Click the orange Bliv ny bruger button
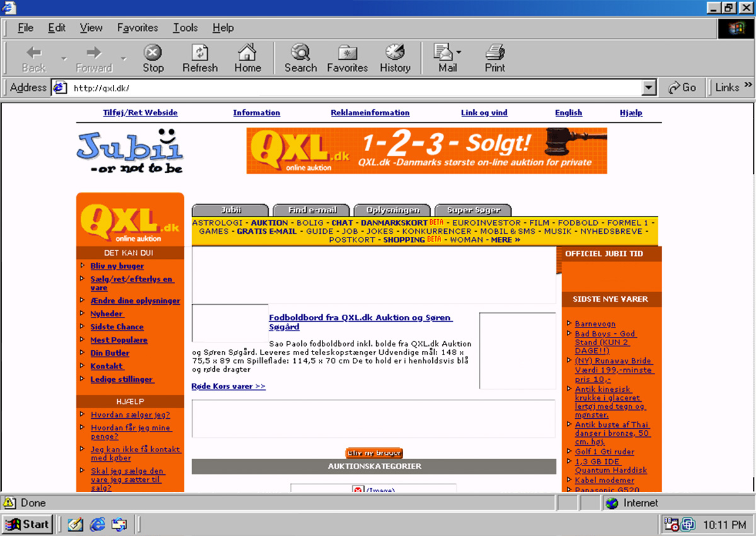This screenshot has height=536, width=756. point(374,453)
